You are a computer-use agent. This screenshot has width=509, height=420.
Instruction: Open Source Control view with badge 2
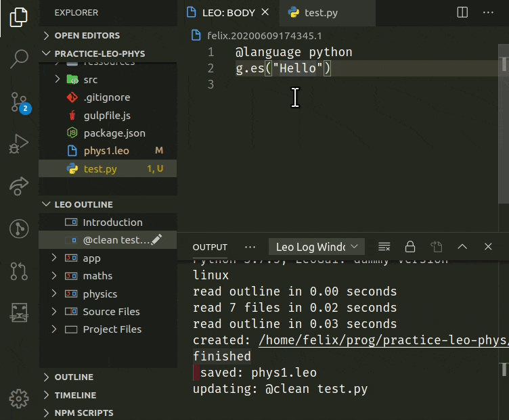[x=20, y=103]
